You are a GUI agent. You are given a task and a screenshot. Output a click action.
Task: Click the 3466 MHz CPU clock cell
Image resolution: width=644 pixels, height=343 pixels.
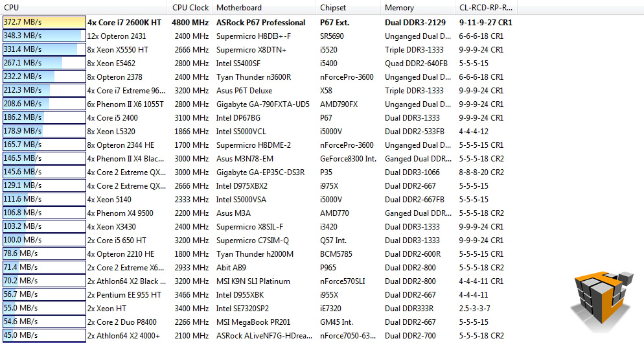click(191, 295)
